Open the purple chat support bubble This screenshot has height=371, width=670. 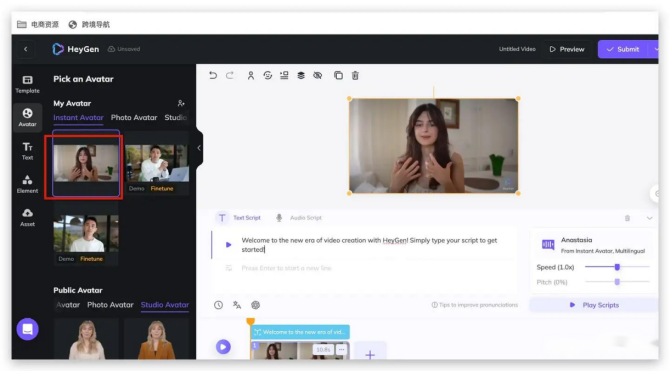[27, 329]
